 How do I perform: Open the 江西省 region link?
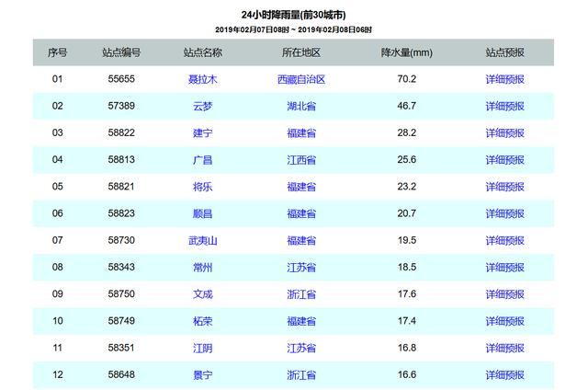pyautogui.click(x=301, y=160)
